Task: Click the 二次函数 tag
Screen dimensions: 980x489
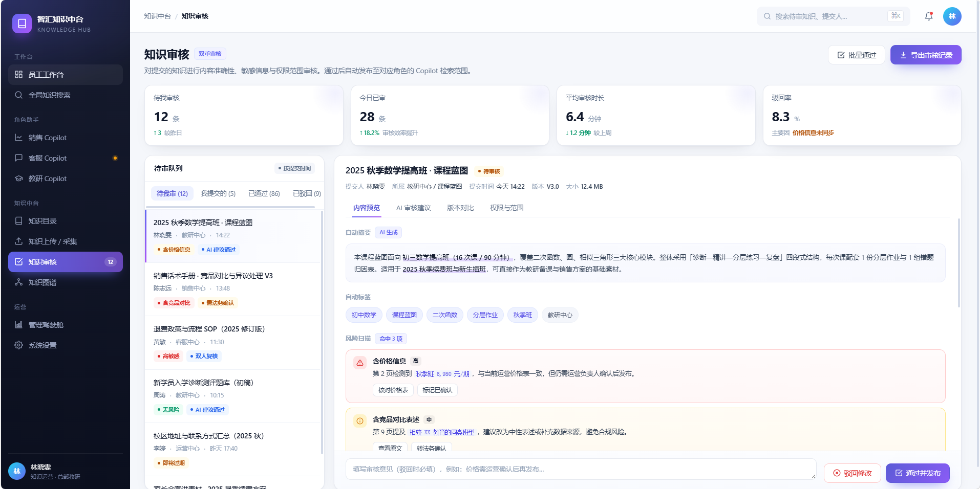Action: (445, 315)
